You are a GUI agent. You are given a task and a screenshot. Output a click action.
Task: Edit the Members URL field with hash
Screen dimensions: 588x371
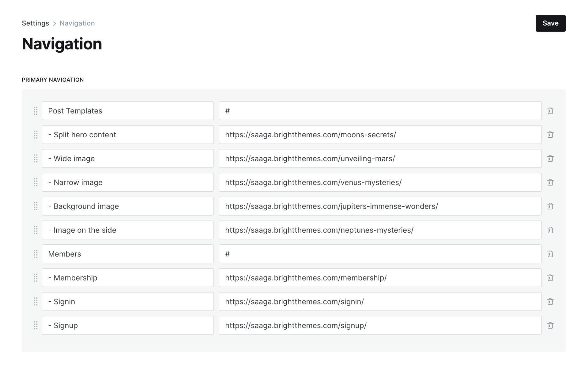(380, 254)
